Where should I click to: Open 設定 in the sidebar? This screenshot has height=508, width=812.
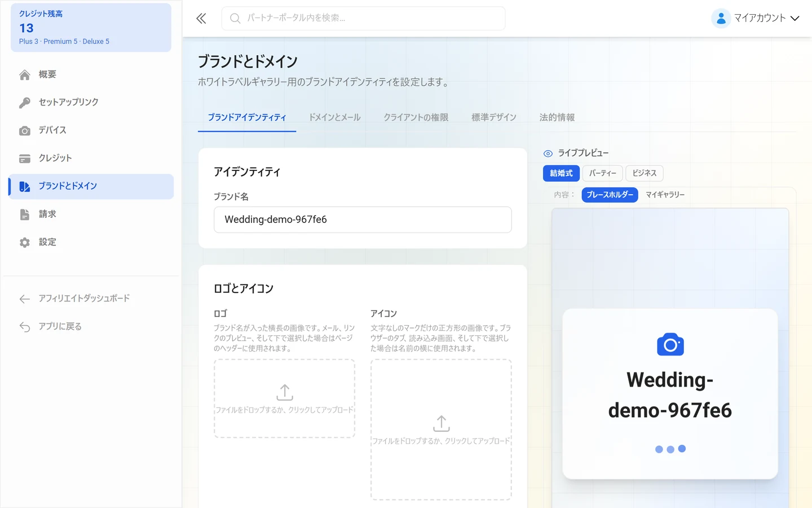click(91, 242)
